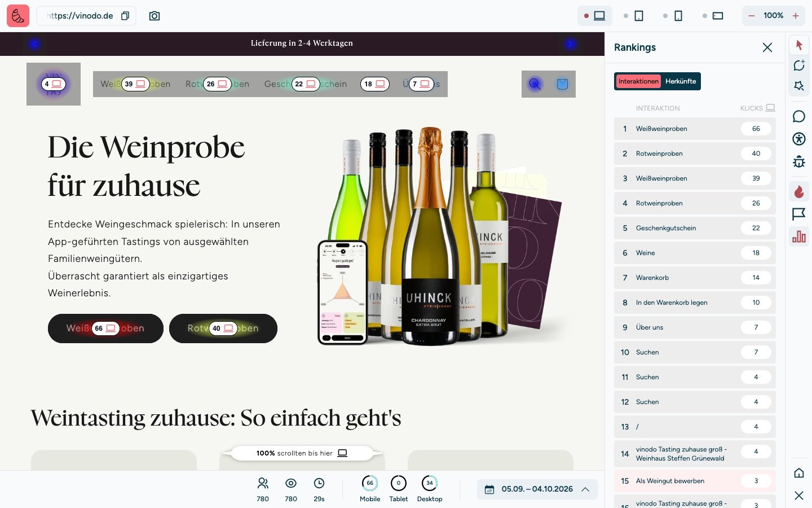Click the Über uns nav link with 7 badge
The image size is (812, 508).
(x=421, y=84)
